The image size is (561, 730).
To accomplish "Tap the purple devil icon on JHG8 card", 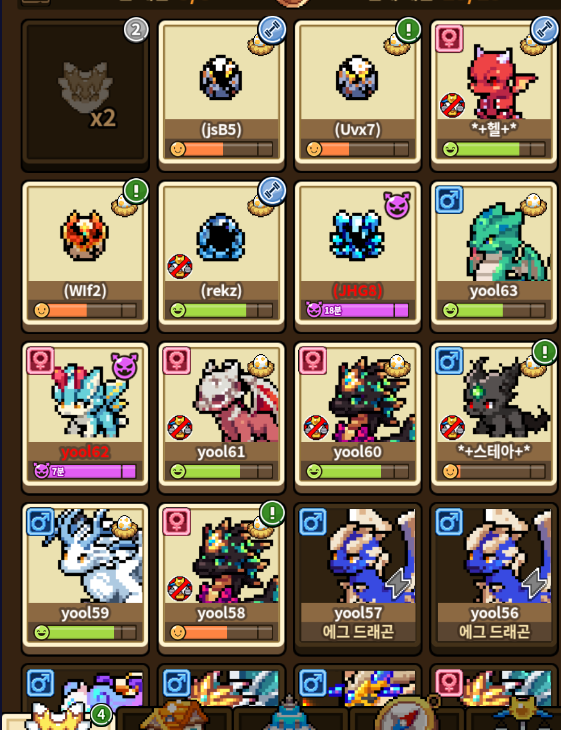I will [x=397, y=204].
